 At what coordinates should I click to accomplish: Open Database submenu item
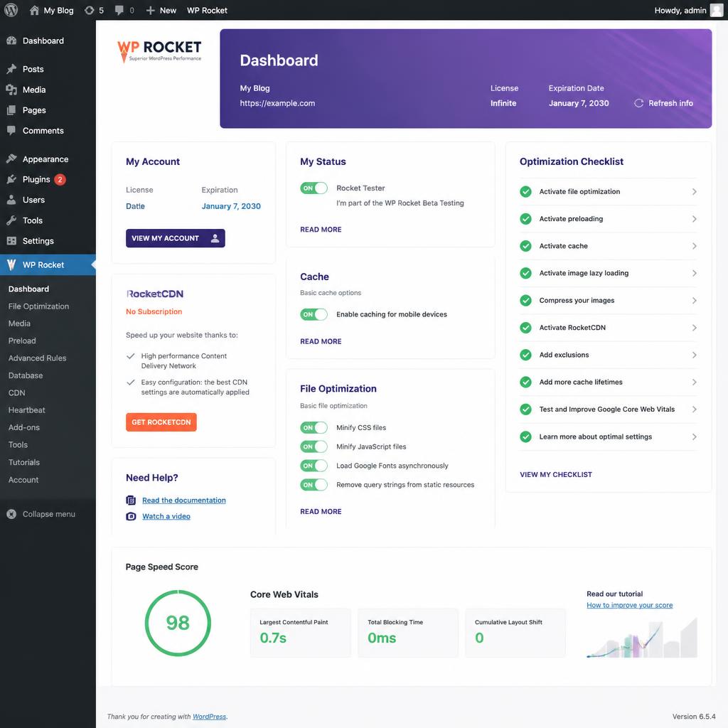(26, 375)
